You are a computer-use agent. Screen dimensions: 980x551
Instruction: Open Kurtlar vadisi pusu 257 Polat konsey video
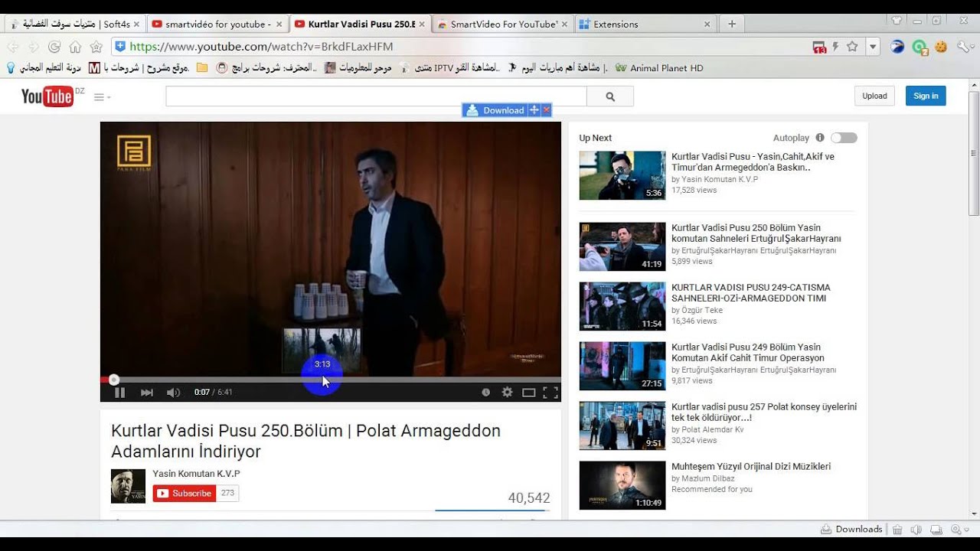764,412
